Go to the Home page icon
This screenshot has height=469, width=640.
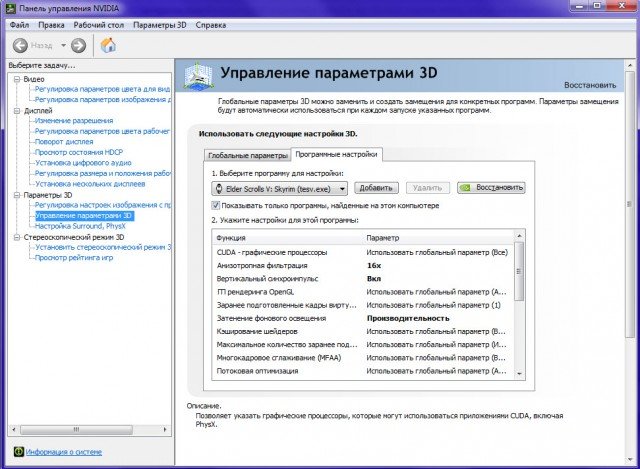[x=108, y=45]
